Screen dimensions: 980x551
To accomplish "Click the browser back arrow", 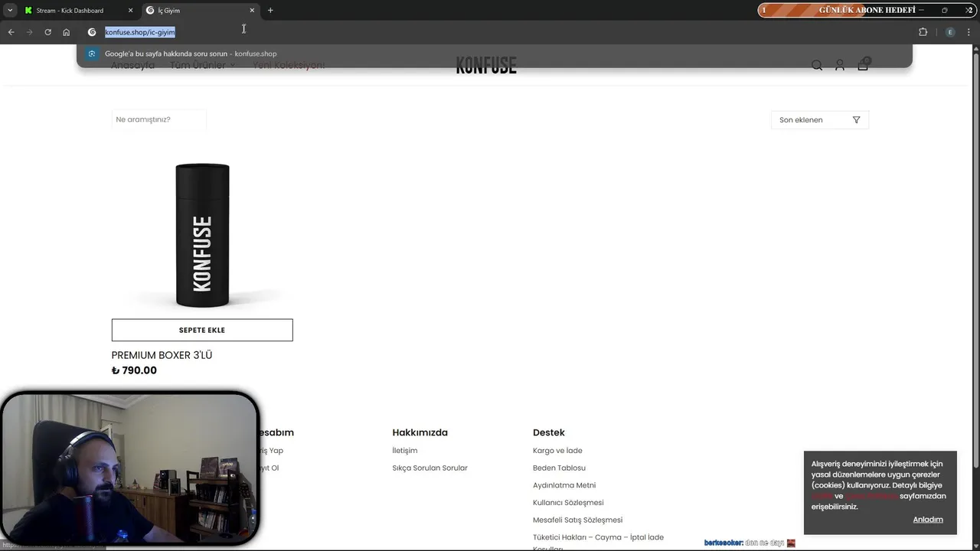I will tap(11, 32).
